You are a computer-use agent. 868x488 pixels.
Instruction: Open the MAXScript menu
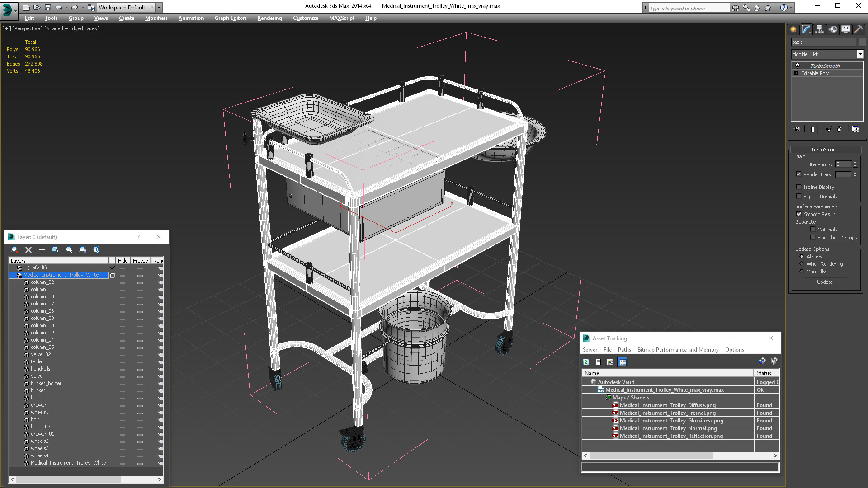point(342,18)
